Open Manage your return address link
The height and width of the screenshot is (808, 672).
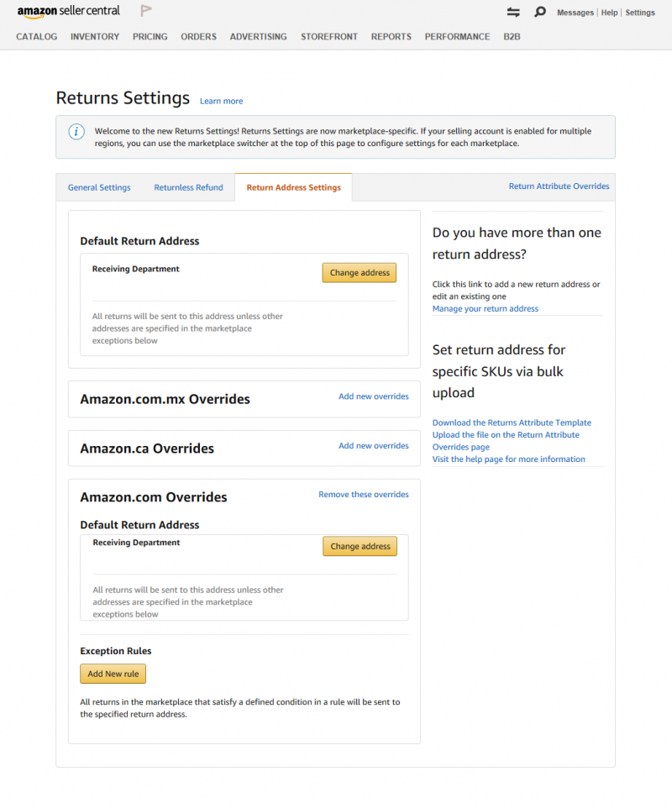486,308
